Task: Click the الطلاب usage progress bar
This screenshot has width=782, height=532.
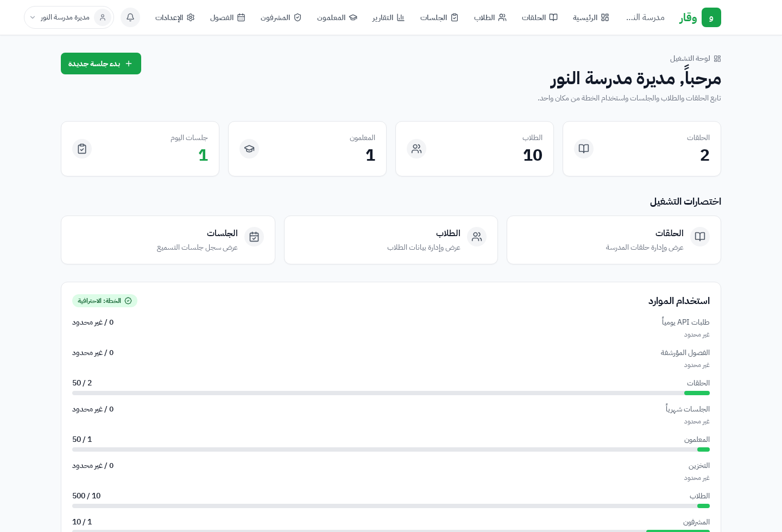Action: (391, 506)
